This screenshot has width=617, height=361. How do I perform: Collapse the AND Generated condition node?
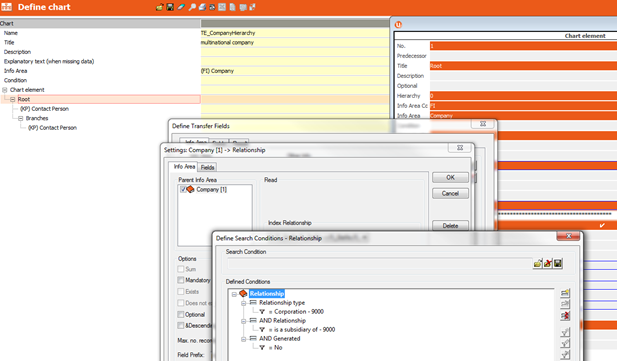[x=244, y=339]
